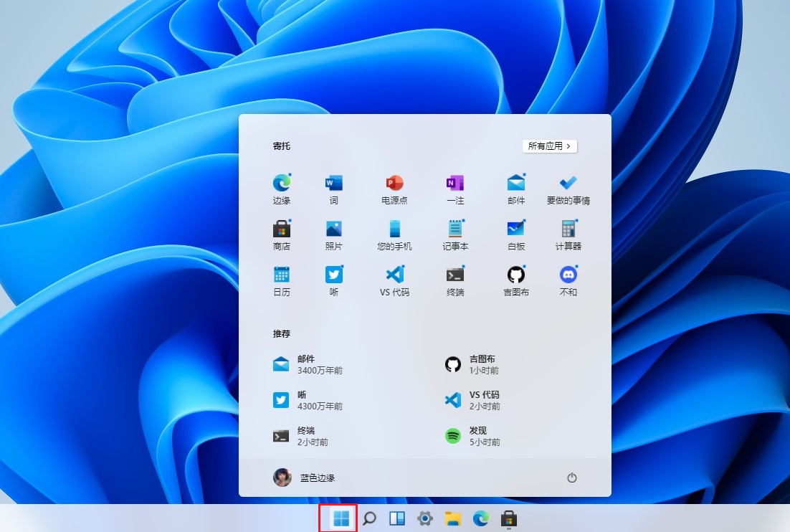
Task: Launch Notepad from pinned apps
Action: pyautogui.click(x=455, y=234)
